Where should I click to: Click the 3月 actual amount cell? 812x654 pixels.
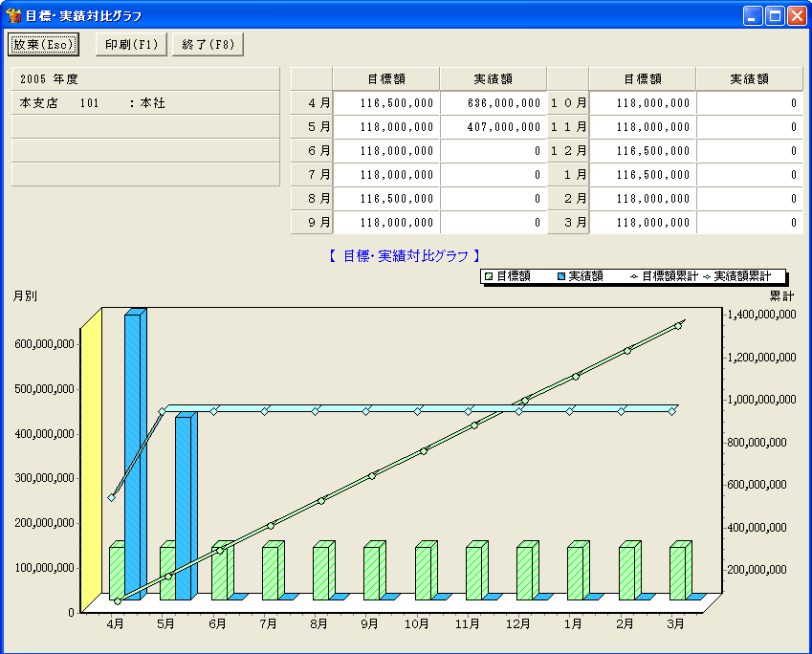[x=750, y=222]
